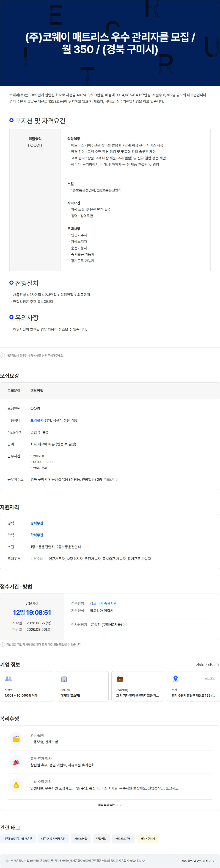Open 기업정보 더보기 link
This screenshot has height=868, width=220.
tap(208, 665)
